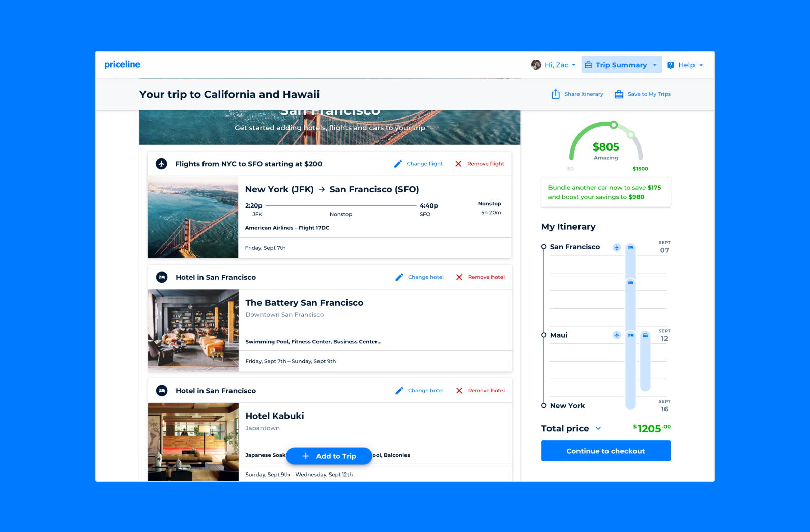Click the Save to My Trips briefcase icon
Screen dimensions: 810x532
(619, 94)
